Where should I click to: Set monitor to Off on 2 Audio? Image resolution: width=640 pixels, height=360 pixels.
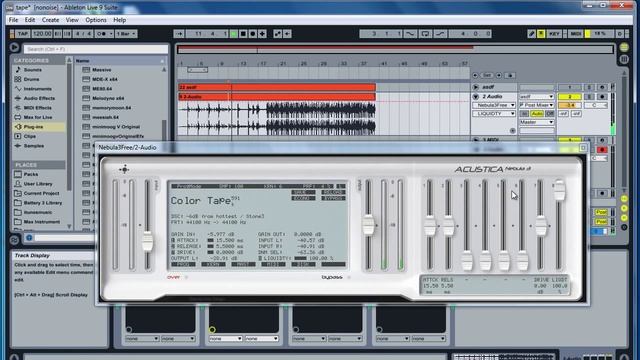coord(550,114)
